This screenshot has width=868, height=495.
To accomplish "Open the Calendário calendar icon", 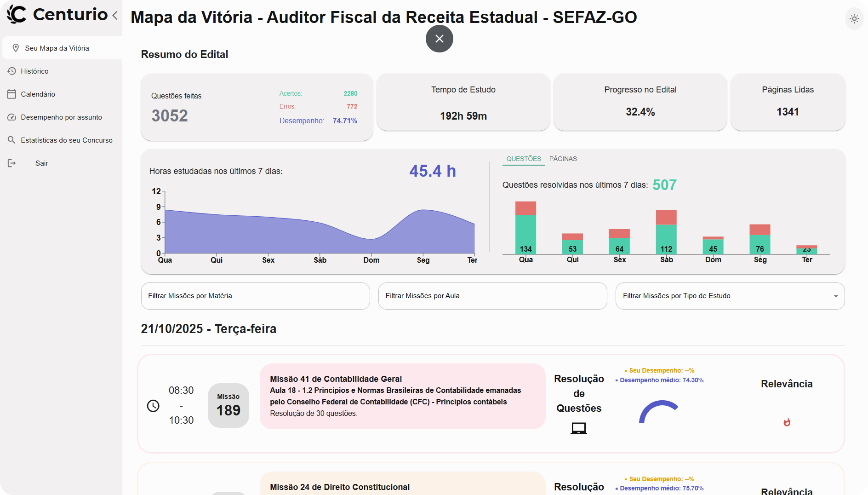I will point(11,94).
